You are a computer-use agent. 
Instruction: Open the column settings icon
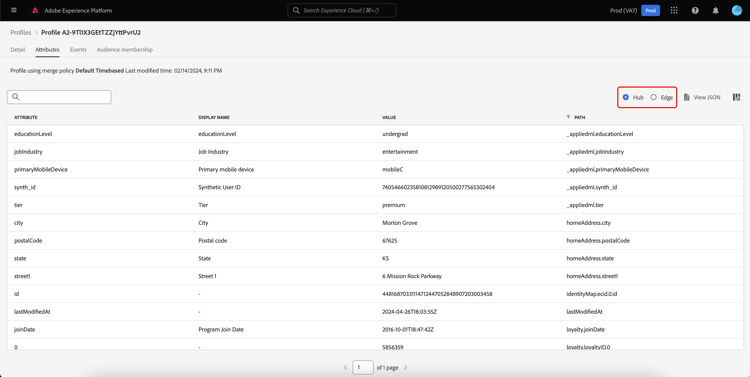tap(737, 97)
